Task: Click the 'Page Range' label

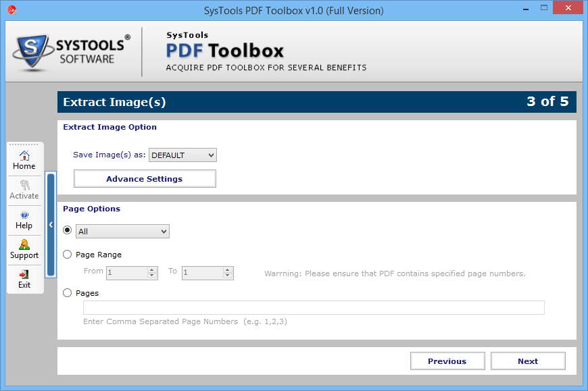Action: click(x=99, y=255)
